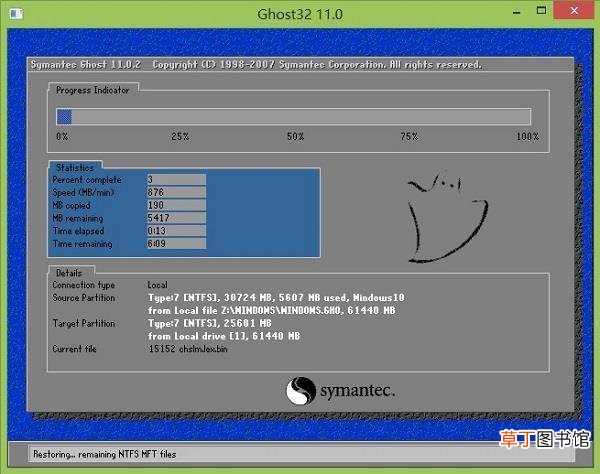
Task: Click the 50% progress marker label
Action: tap(295, 137)
